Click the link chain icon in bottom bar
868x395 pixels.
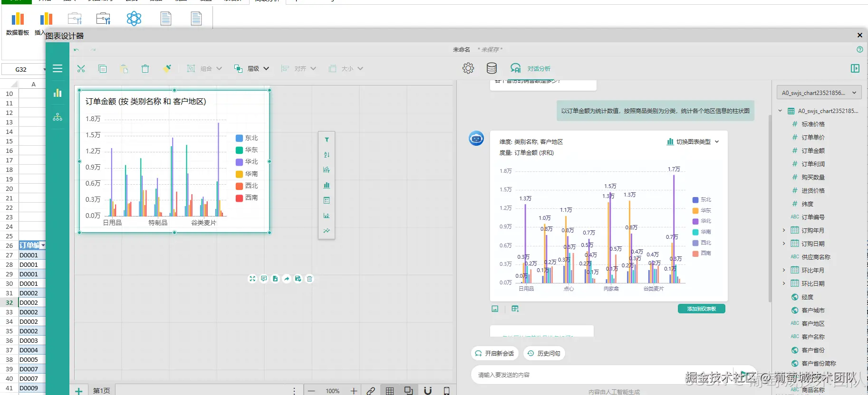pos(371,391)
